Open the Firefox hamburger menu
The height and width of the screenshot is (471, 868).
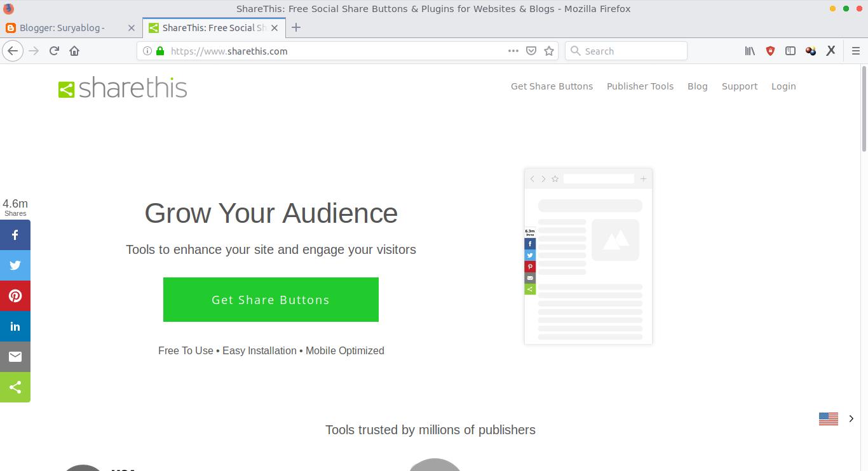855,51
